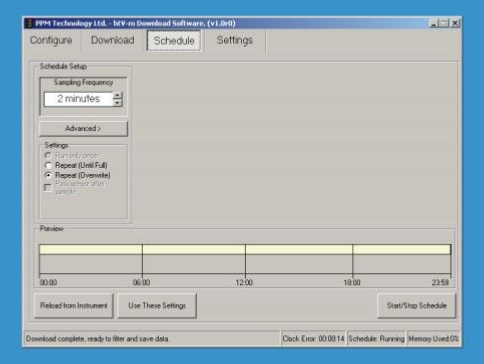Decrease sampling frequency with down arrow
The height and width of the screenshot is (364, 484).
point(117,103)
